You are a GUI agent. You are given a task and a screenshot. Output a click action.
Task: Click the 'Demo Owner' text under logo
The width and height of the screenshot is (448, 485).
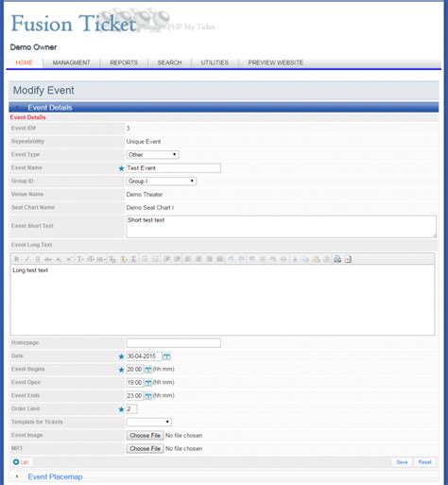coord(33,47)
